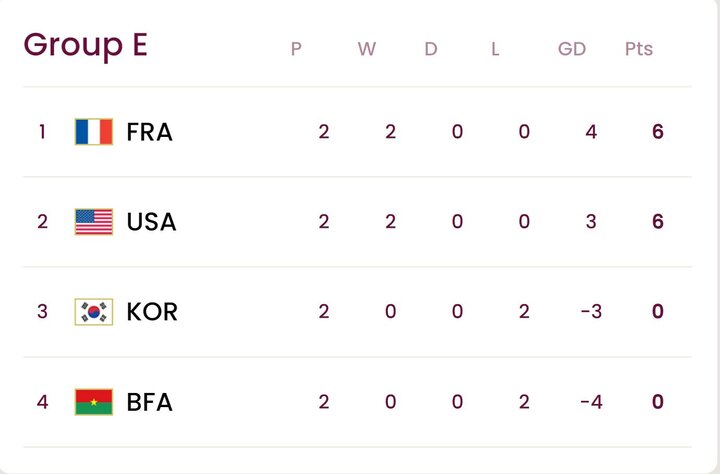Click France's points total of 6
The height and width of the screenshot is (474, 720).
(658, 132)
